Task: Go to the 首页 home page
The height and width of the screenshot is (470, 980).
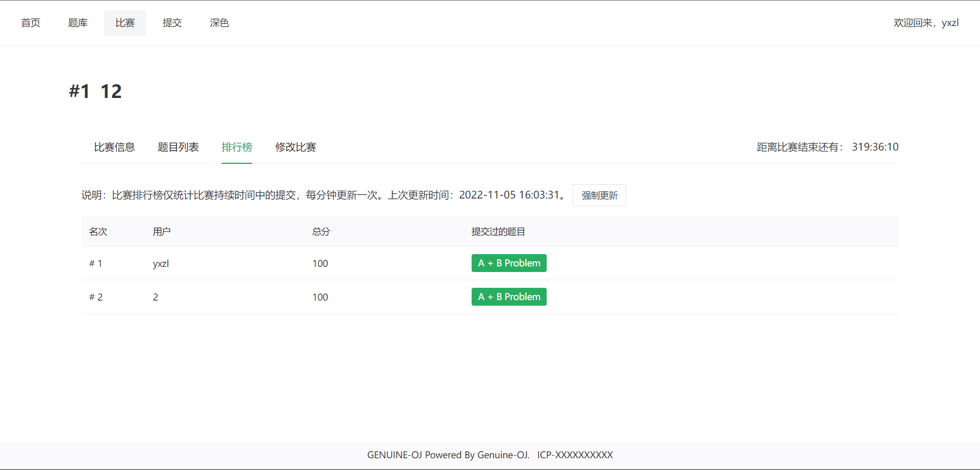Action: 31,23
